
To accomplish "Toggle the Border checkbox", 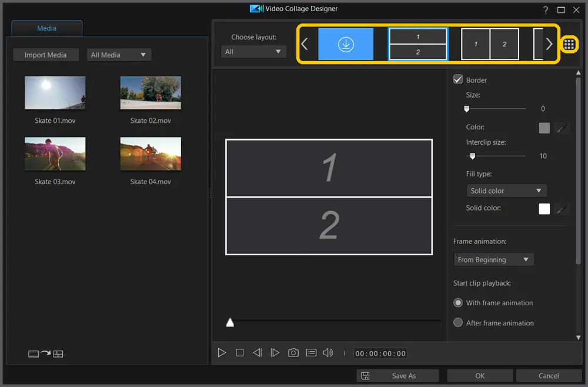I will [458, 79].
